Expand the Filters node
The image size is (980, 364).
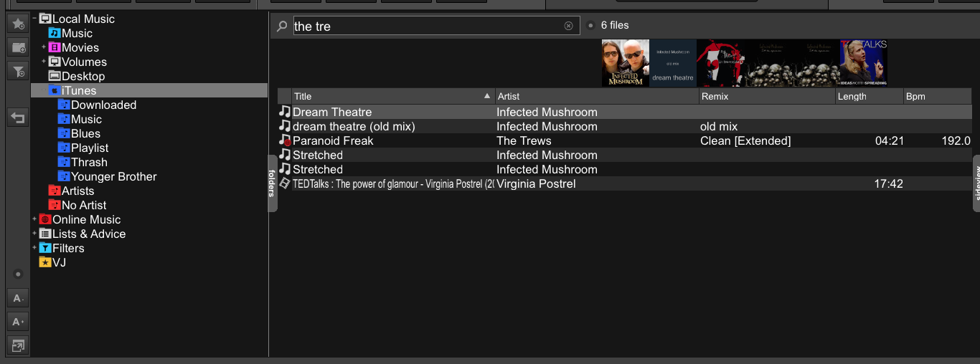point(34,248)
